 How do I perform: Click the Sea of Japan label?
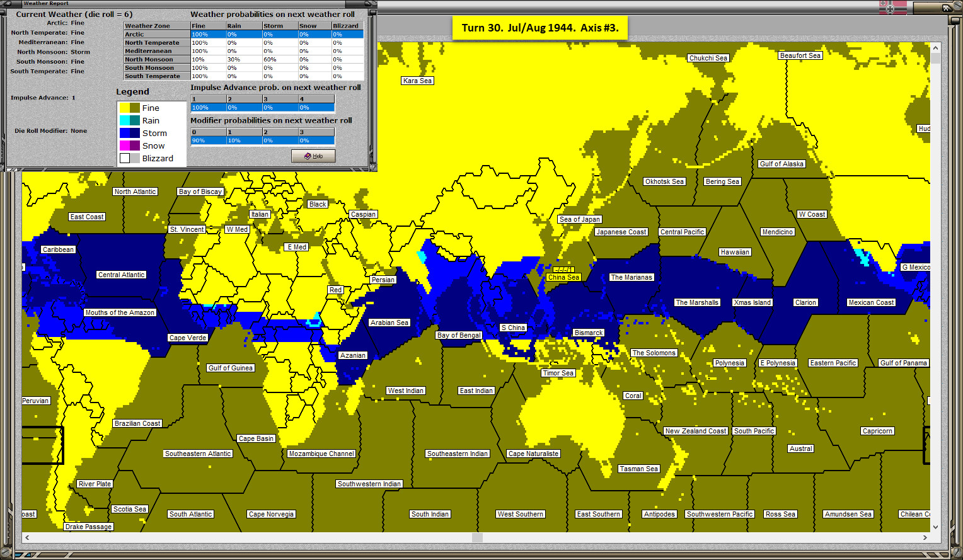[580, 219]
